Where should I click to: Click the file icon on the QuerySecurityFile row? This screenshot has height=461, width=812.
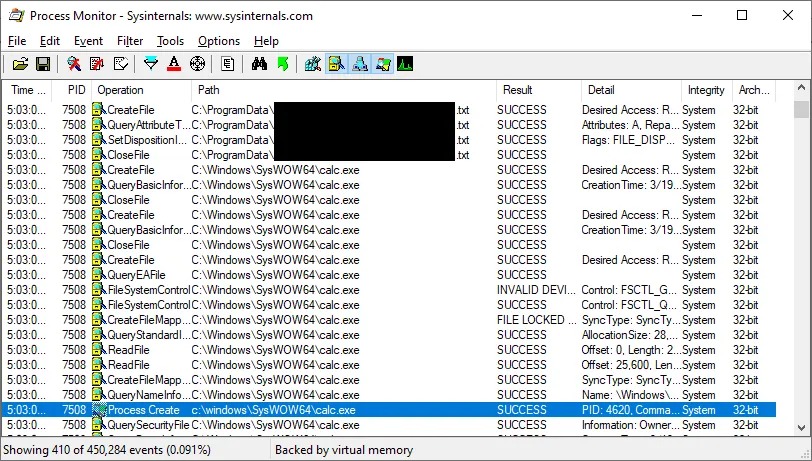pyautogui.click(x=99, y=425)
